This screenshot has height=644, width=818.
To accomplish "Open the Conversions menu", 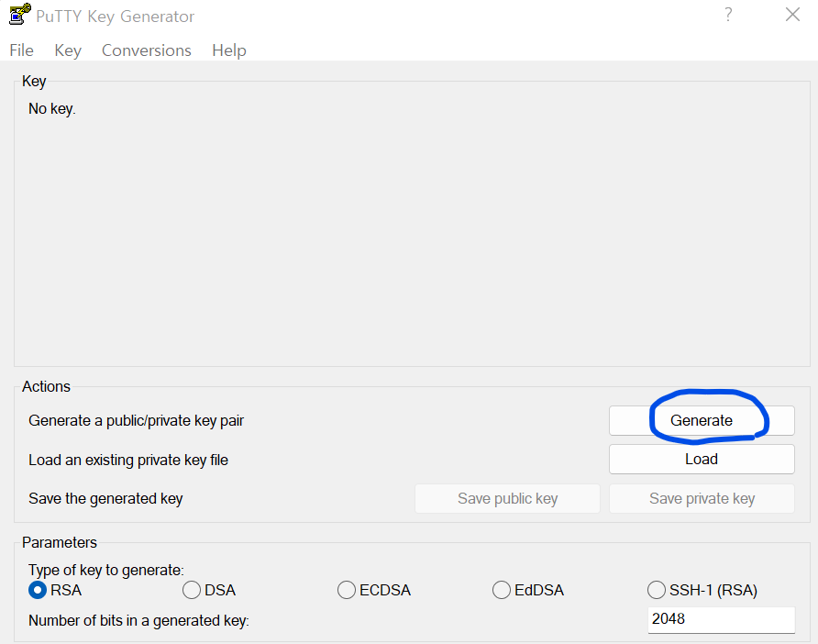I will 147,50.
